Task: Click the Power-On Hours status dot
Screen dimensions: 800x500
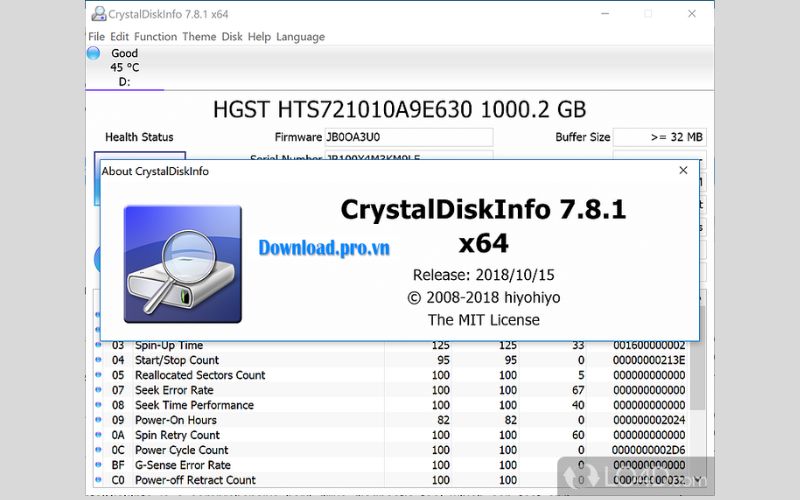Action: click(x=98, y=420)
